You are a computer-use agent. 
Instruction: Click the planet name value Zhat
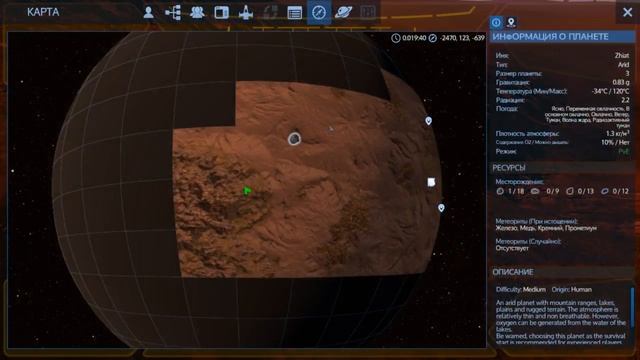coord(622,56)
